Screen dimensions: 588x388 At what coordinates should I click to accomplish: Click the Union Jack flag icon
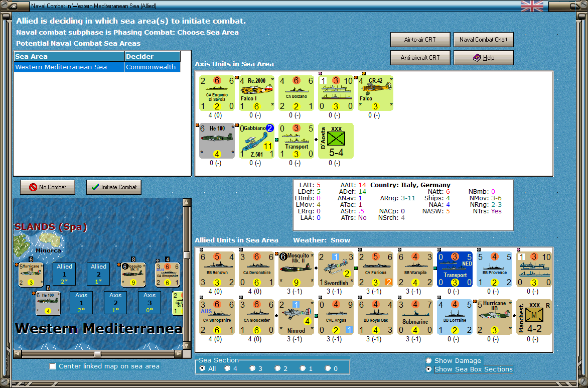tap(532, 6)
